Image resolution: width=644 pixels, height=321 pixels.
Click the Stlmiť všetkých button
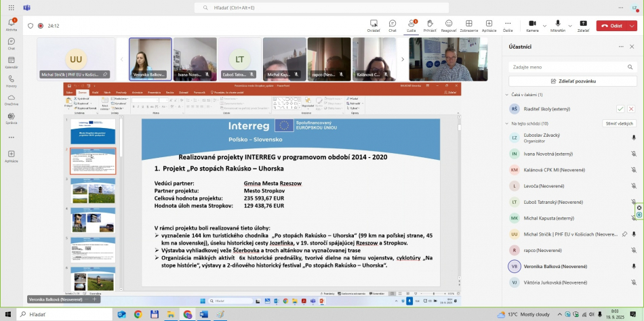tap(619, 123)
